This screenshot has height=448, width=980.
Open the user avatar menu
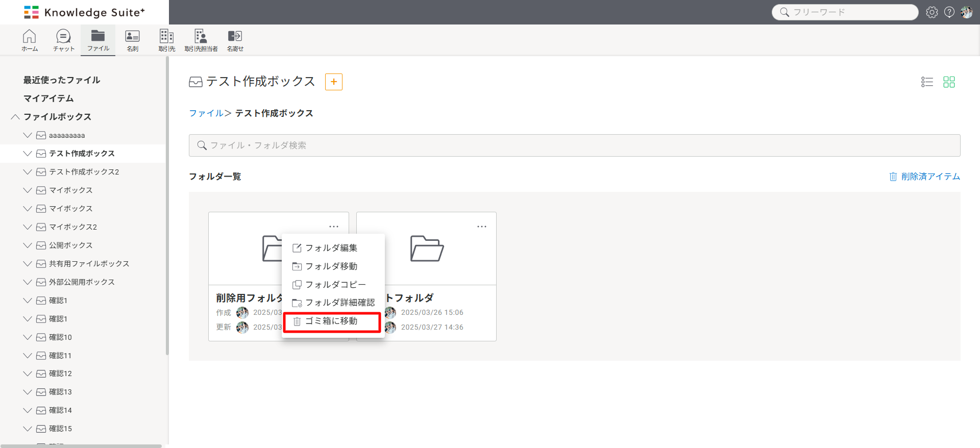(967, 12)
